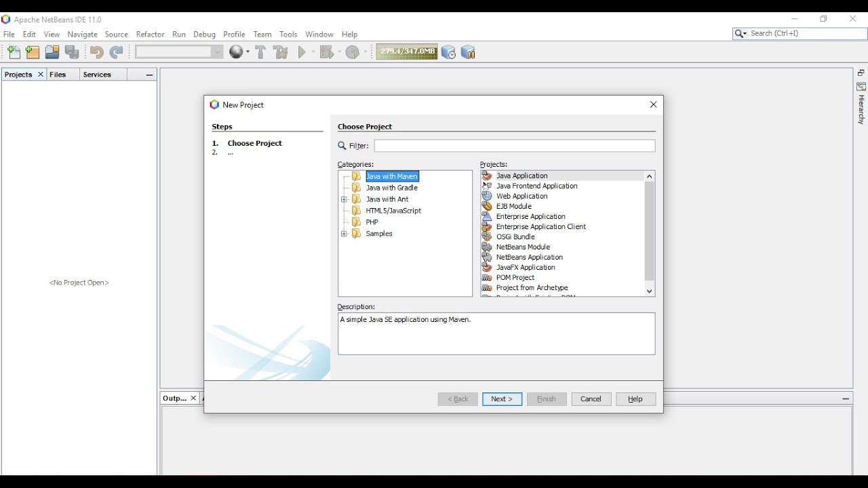Minimize the Projects panel group
This screenshot has height=488, width=868.
(149, 75)
